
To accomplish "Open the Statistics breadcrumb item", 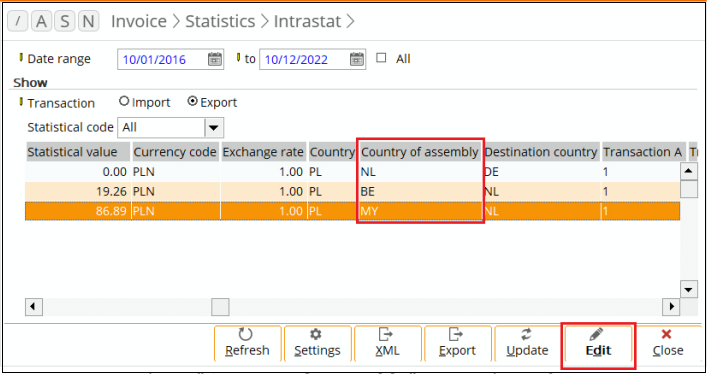I will [x=220, y=21].
